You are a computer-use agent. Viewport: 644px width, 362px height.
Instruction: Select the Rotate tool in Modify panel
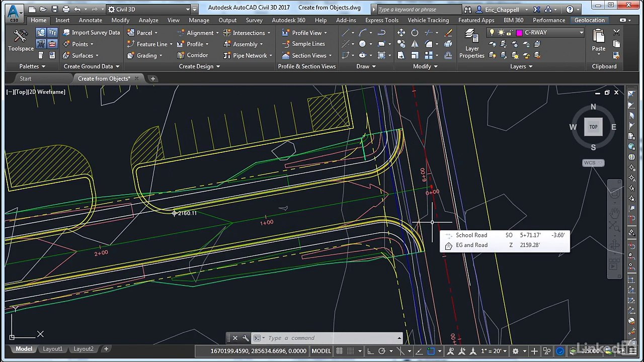(415, 33)
